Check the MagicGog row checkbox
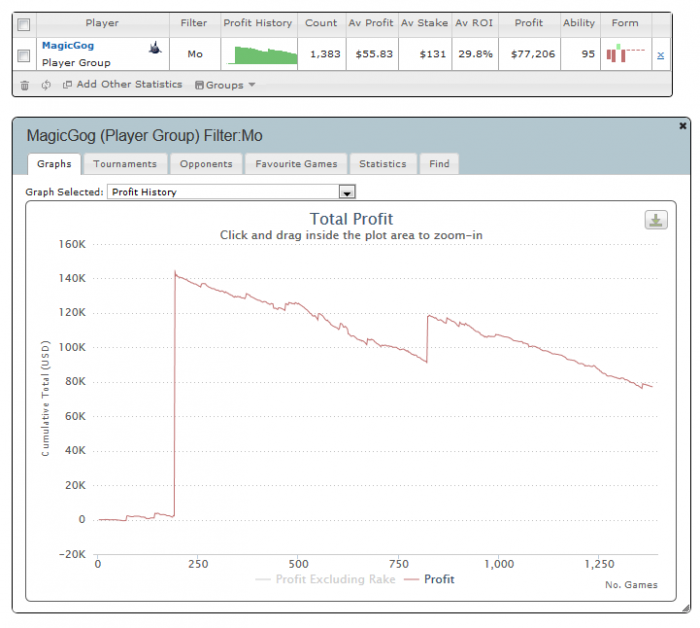This screenshot has width=700, height=628. coord(24,56)
